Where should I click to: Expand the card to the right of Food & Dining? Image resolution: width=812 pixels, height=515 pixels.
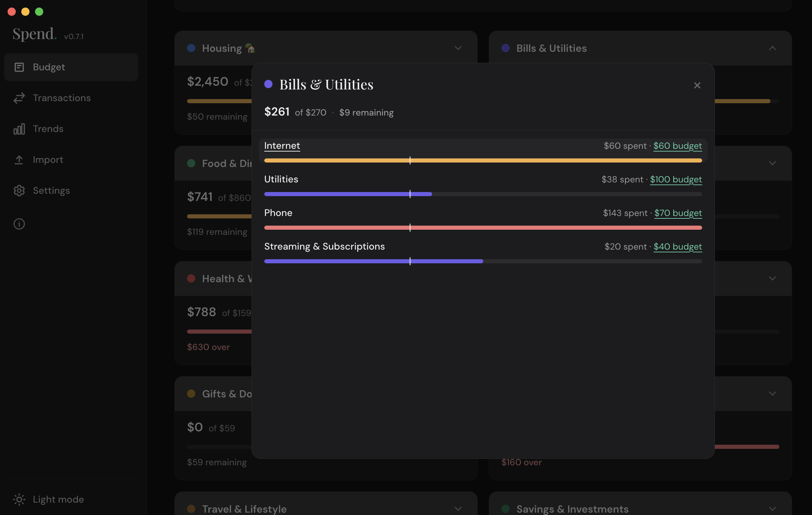pos(773,163)
